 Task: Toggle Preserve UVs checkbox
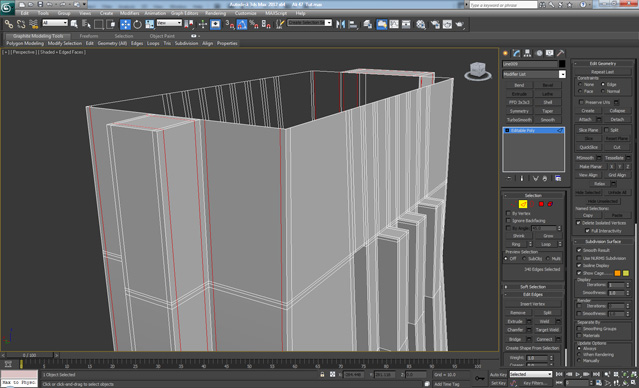[582, 102]
